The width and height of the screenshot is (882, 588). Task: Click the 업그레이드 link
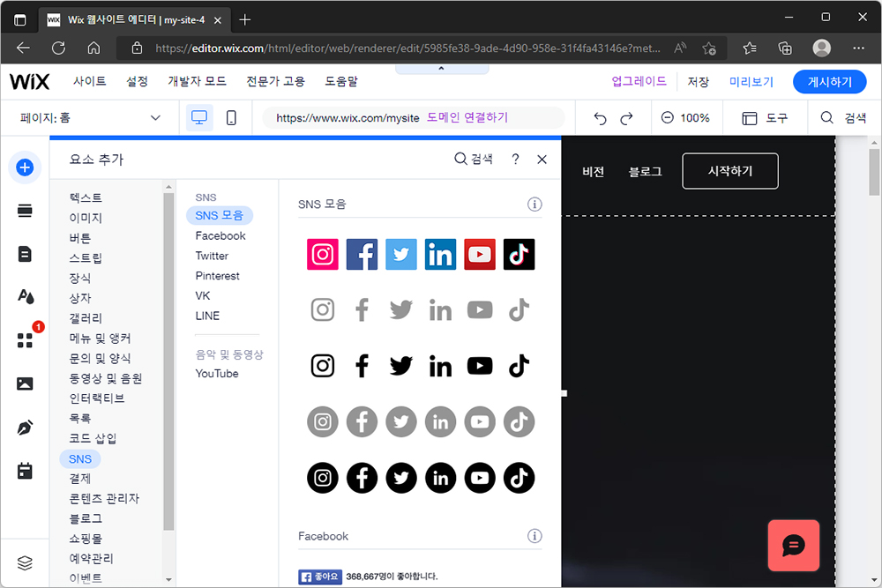pos(639,81)
